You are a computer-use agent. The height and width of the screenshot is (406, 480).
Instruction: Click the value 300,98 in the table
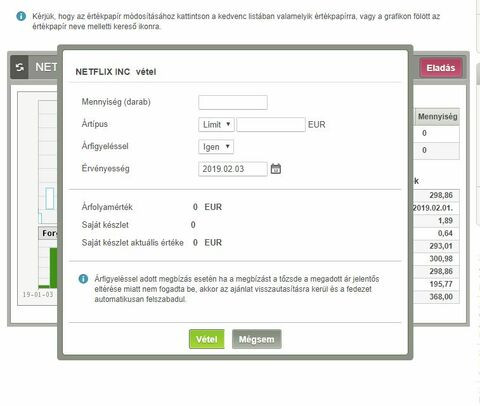(x=441, y=259)
